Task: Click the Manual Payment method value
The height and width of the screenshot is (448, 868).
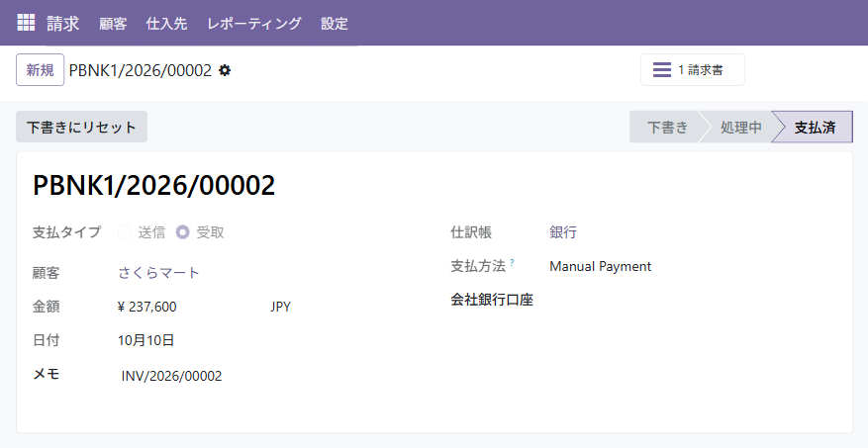Action: 600,267
